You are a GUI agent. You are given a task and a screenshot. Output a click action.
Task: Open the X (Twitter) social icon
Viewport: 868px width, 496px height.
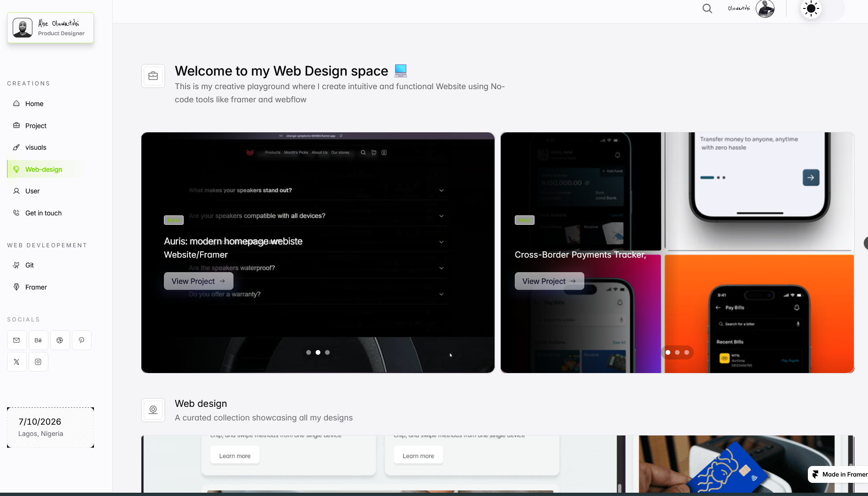click(16, 362)
